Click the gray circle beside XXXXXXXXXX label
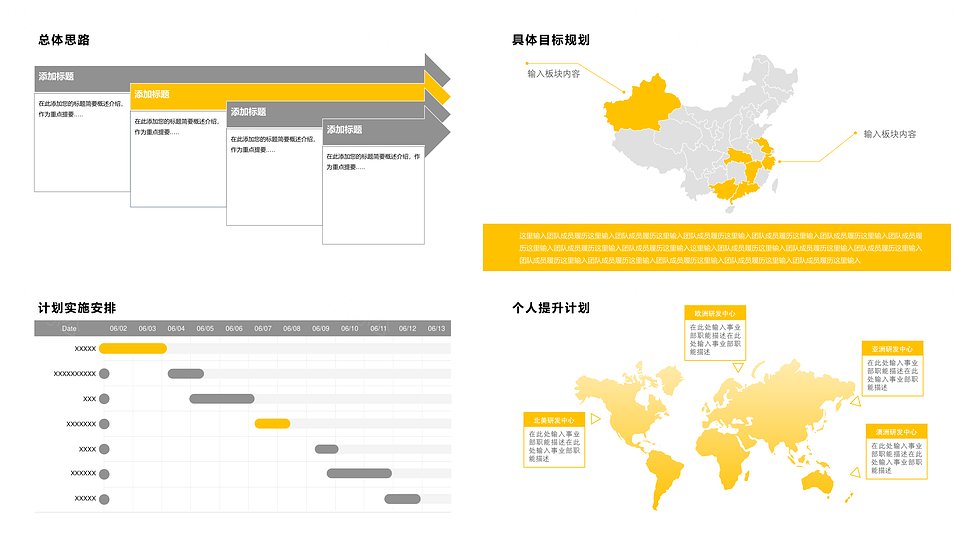 pos(104,373)
